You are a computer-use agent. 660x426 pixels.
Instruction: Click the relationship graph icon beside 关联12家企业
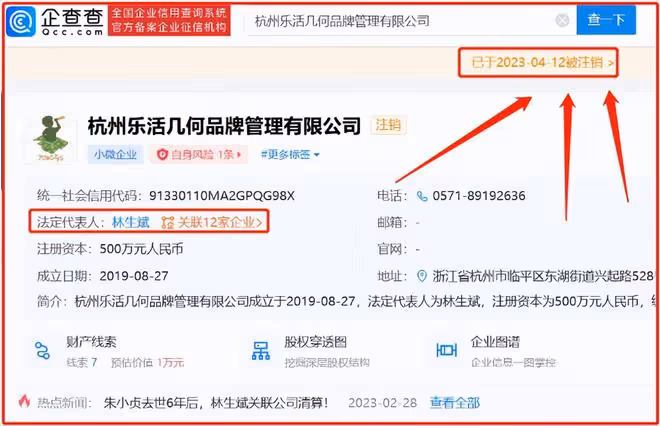point(168,222)
